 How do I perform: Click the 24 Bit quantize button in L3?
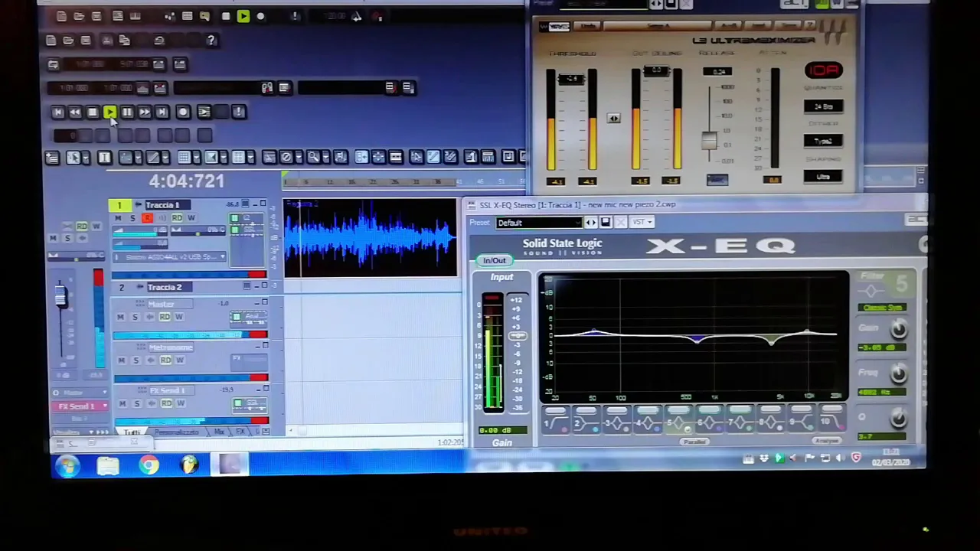(823, 106)
